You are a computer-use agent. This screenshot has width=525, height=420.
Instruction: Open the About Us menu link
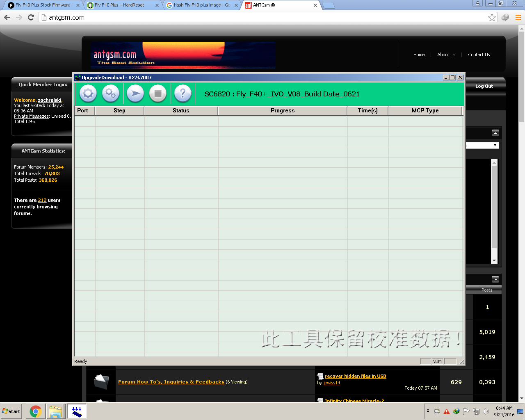tap(446, 55)
